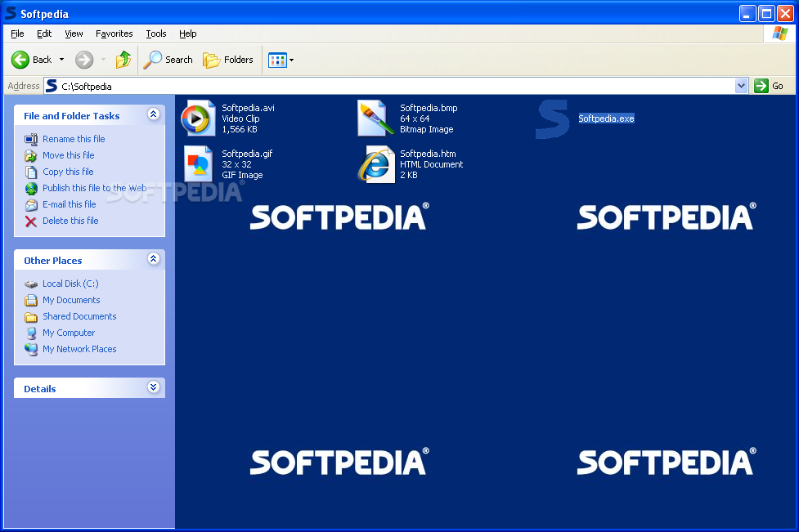Toggle the Folders pane button
799x532 pixels.
(228, 60)
